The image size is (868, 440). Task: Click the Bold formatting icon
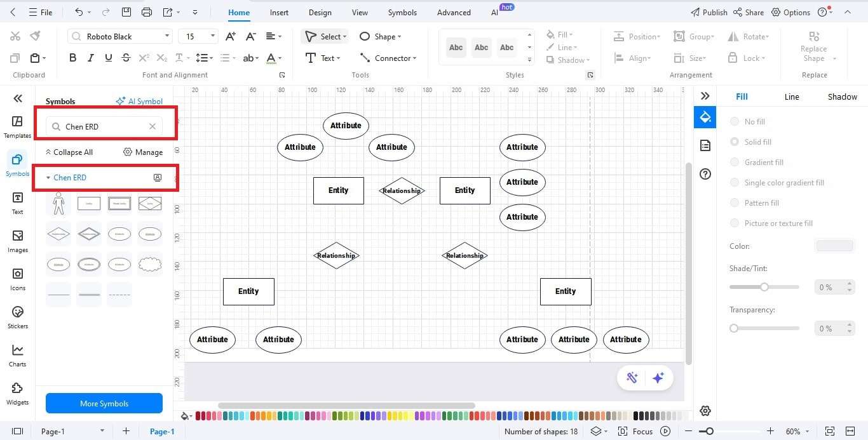(x=73, y=58)
